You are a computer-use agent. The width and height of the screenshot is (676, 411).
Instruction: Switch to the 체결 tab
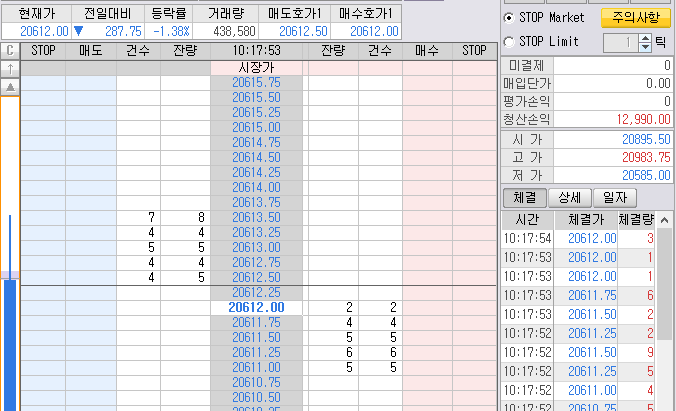coord(525,198)
